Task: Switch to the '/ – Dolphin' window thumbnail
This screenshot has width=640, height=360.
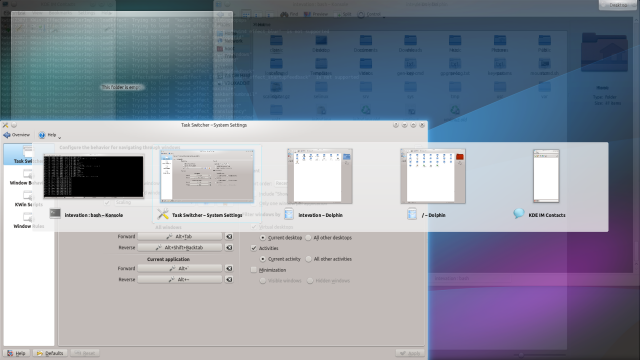Action: (433, 176)
